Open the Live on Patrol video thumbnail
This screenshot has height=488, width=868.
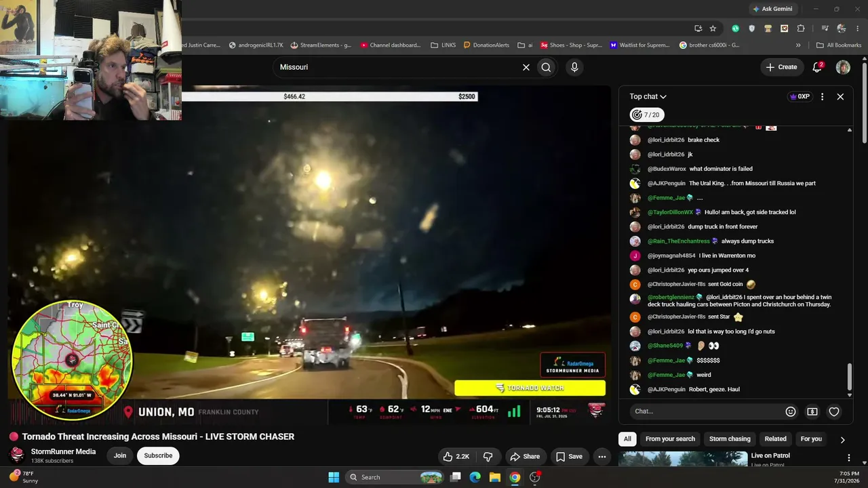point(683,459)
